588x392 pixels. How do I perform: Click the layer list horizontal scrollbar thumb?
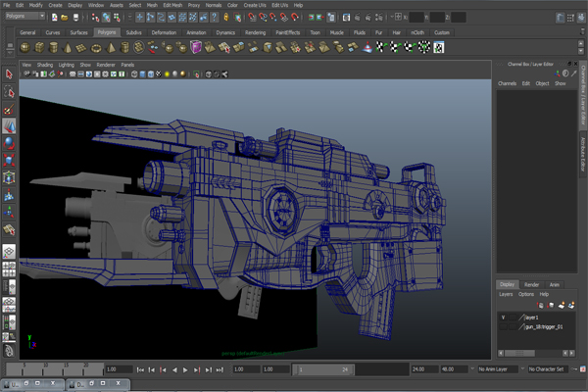(x=519, y=354)
